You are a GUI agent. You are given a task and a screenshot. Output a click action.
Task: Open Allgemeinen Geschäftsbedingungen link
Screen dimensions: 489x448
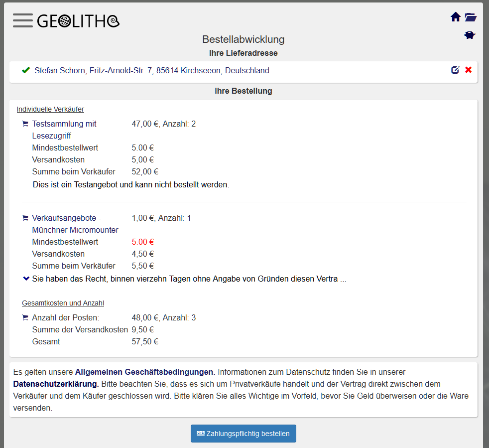click(x=145, y=372)
